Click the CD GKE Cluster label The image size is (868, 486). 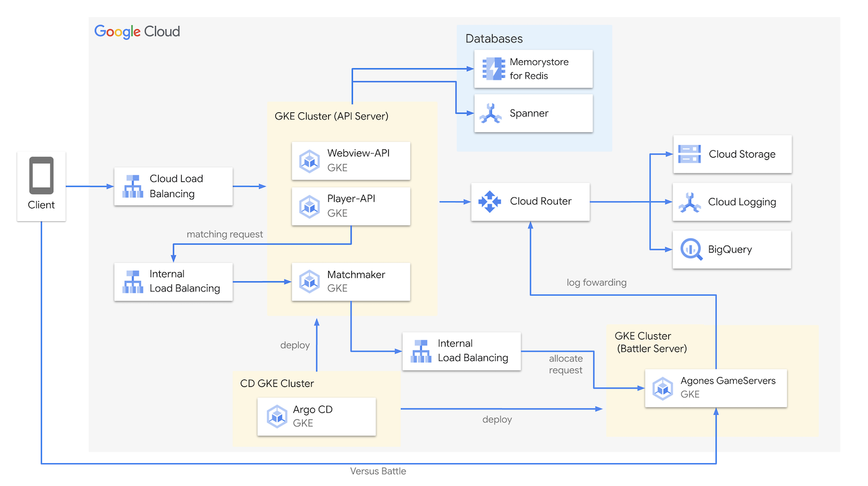click(277, 383)
